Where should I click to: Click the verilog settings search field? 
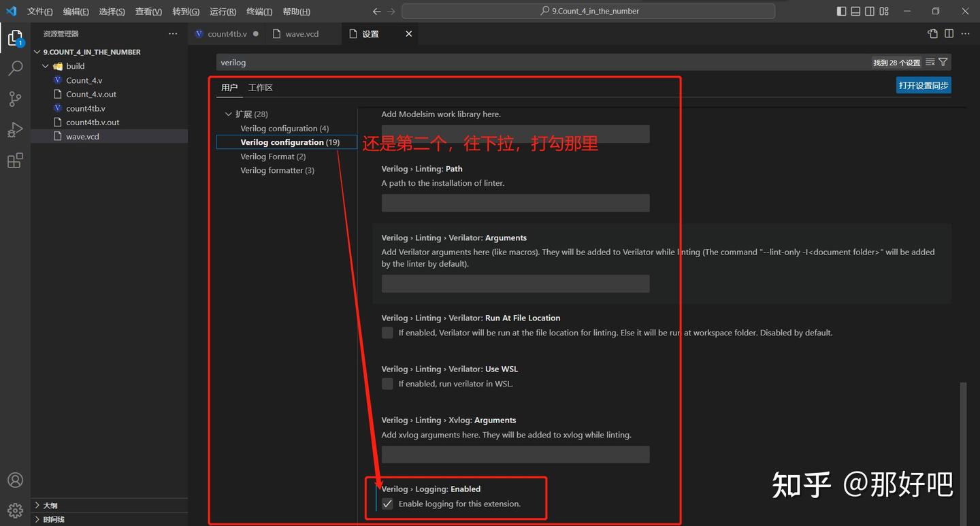point(476,62)
